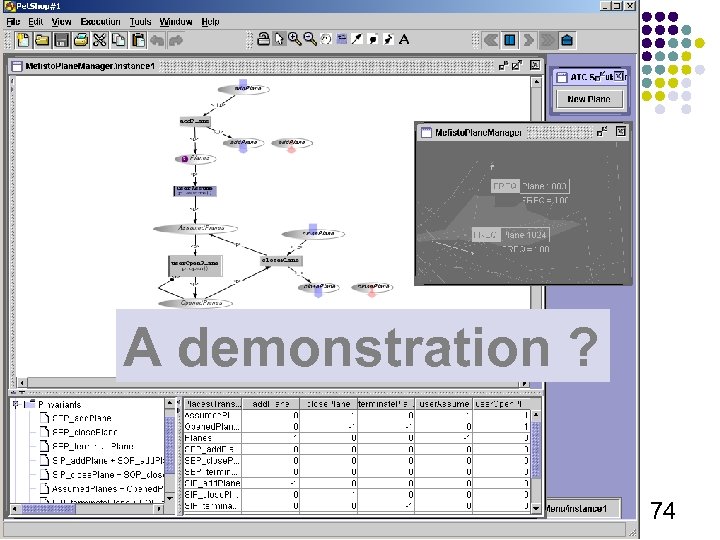
Task: Click the matrix table scroll-down arrow
Action: (x=536, y=508)
